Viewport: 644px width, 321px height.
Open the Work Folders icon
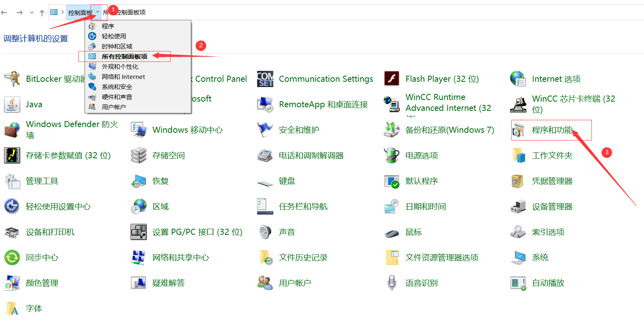(518, 155)
